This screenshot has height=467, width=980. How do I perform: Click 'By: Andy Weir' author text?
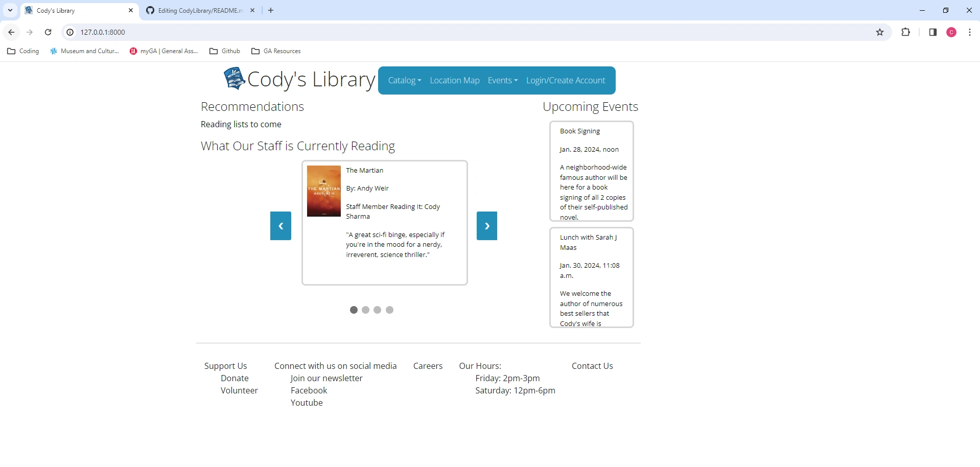367,189
